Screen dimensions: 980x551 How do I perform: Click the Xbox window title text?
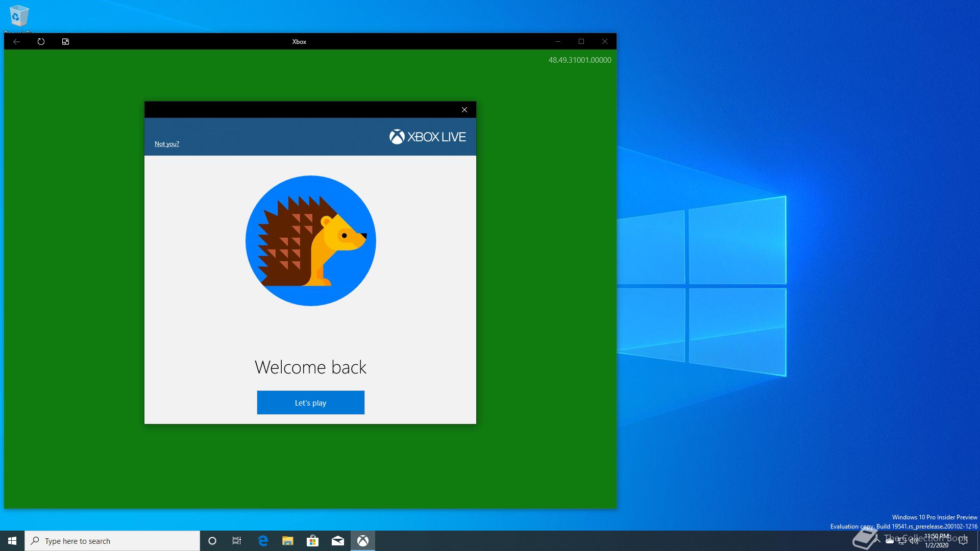point(299,42)
